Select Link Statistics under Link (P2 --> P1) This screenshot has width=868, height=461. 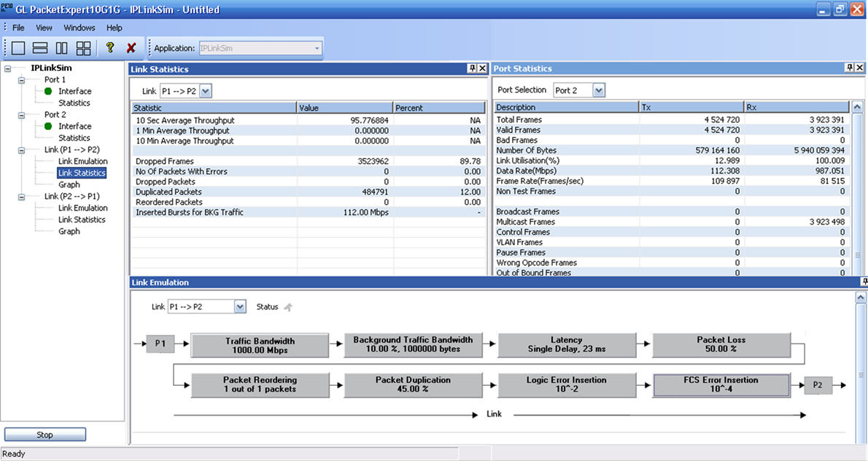point(82,220)
